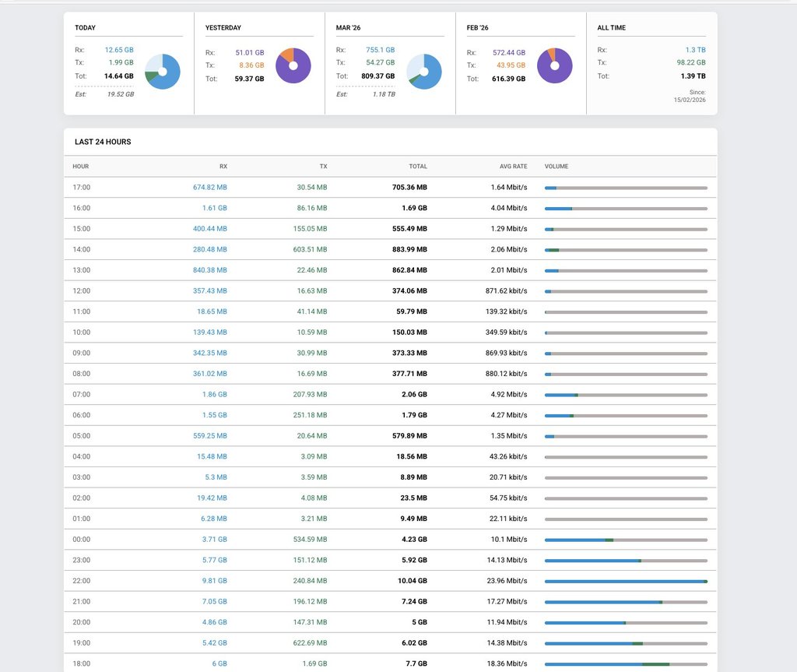Select the TX column header
This screenshot has width=797, height=672.
point(323,167)
